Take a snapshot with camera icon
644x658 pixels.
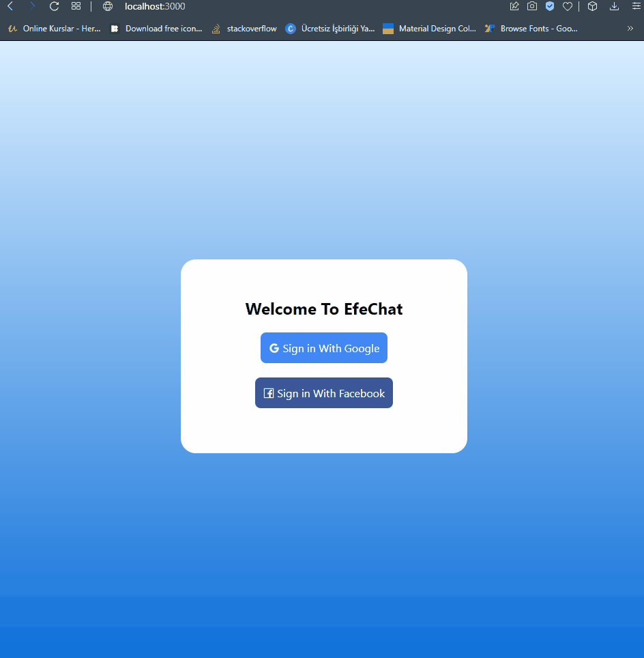click(x=532, y=6)
